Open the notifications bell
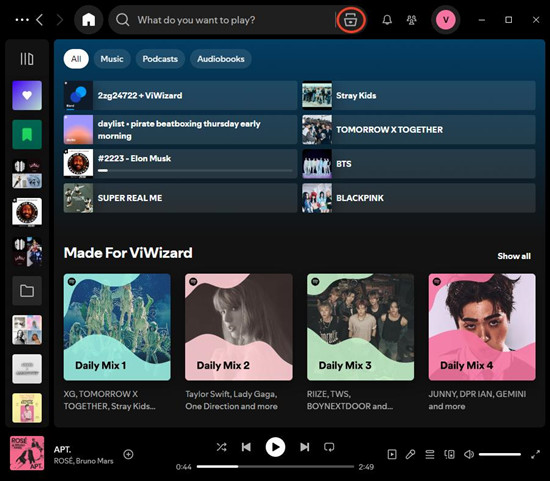This screenshot has width=550, height=481. pyautogui.click(x=387, y=20)
